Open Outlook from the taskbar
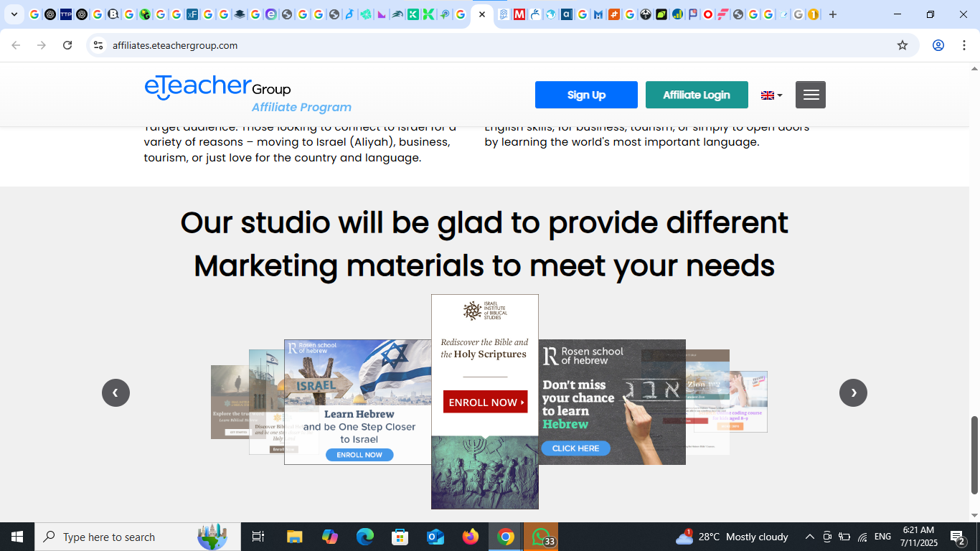Image resolution: width=980 pixels, height=551 pixels. tap(435, 537)
